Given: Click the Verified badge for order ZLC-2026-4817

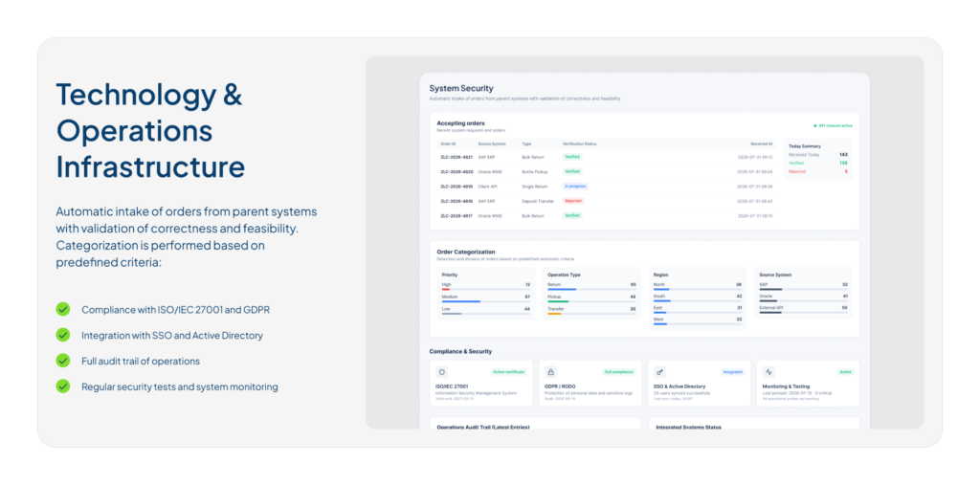Looking at the screenshot, I should [x=572, y=215].
